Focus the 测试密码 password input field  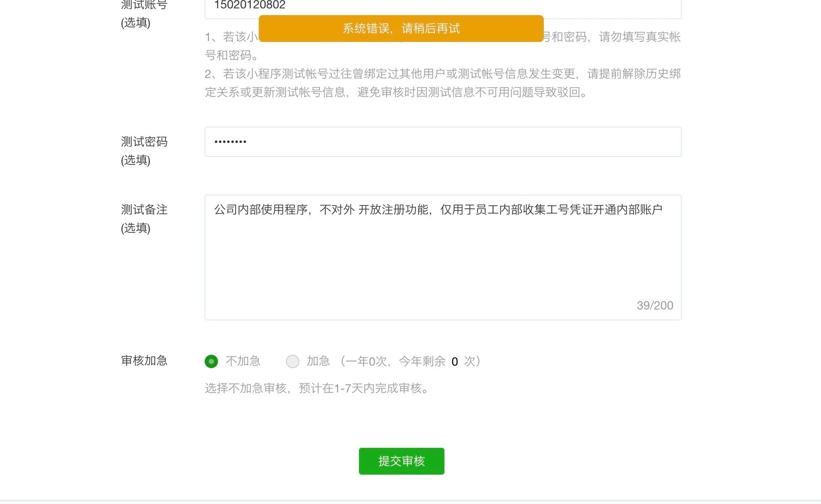coord(442,142)
